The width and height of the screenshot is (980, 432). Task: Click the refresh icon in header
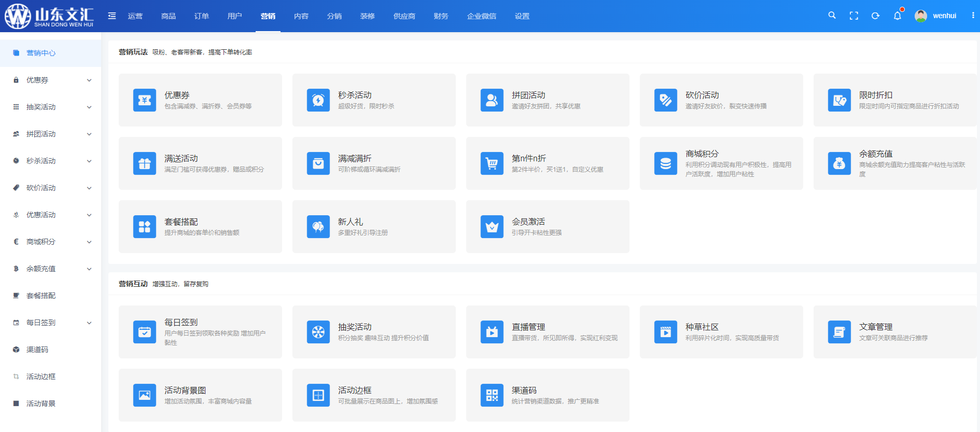point(875,16)
